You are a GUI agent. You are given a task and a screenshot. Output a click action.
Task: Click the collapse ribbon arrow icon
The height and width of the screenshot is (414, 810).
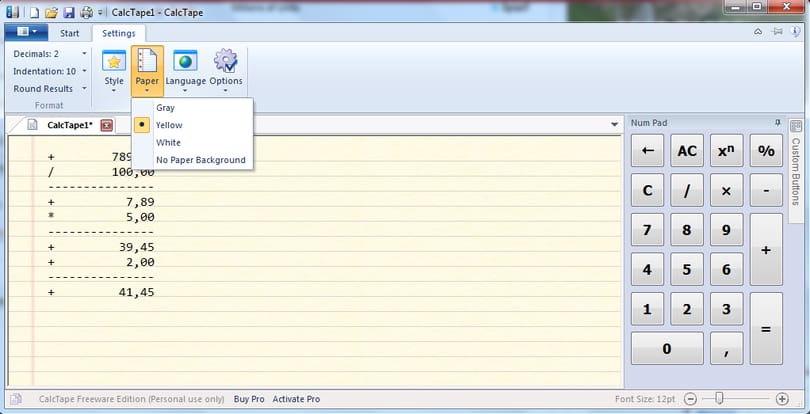pos(758,32)
